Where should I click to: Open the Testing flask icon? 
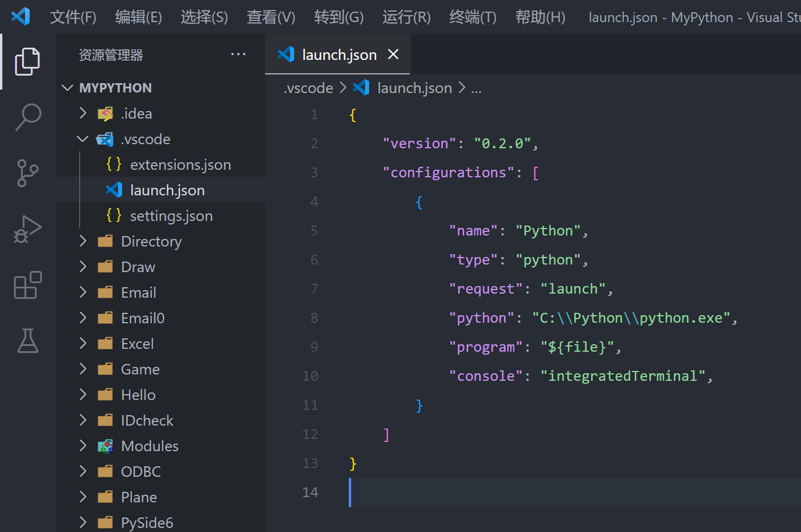coord(27,341)
